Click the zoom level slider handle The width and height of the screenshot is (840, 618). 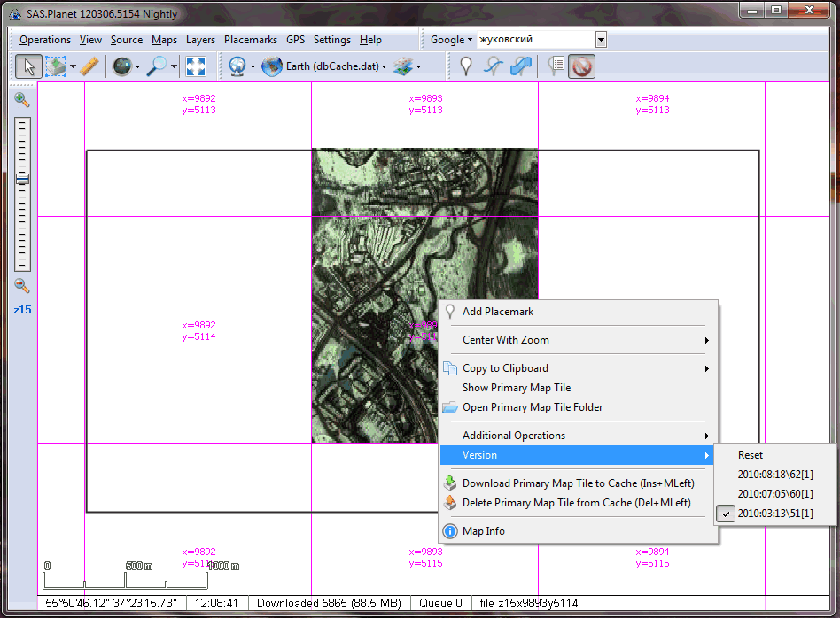(22, 179)
